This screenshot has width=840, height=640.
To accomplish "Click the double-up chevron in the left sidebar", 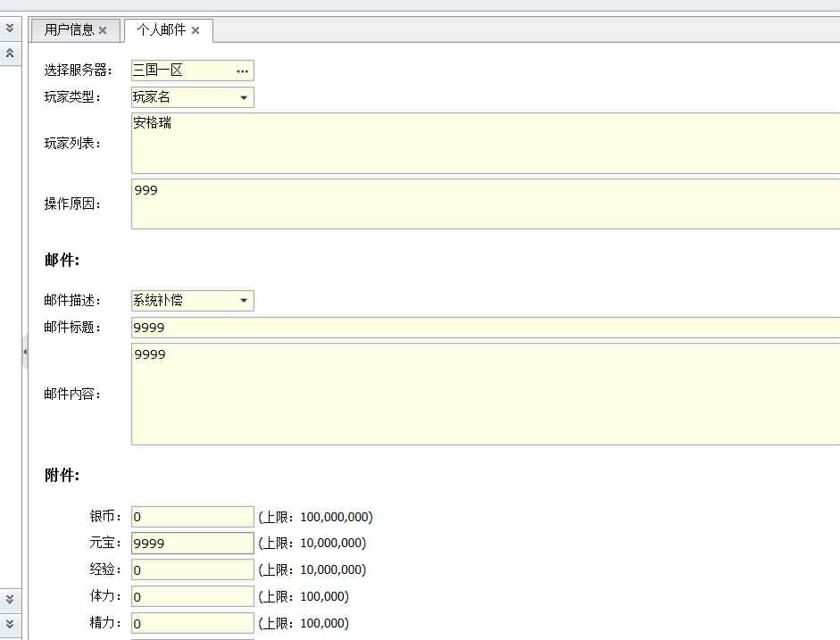I will coord(10,54).
